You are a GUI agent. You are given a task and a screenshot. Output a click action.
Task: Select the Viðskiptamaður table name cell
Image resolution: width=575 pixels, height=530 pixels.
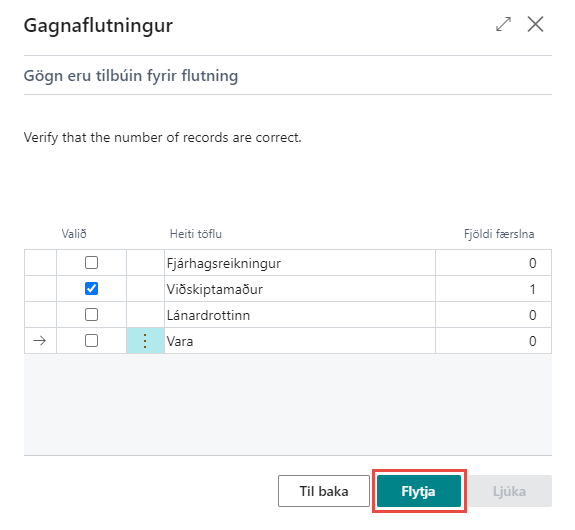pos(300,289)
